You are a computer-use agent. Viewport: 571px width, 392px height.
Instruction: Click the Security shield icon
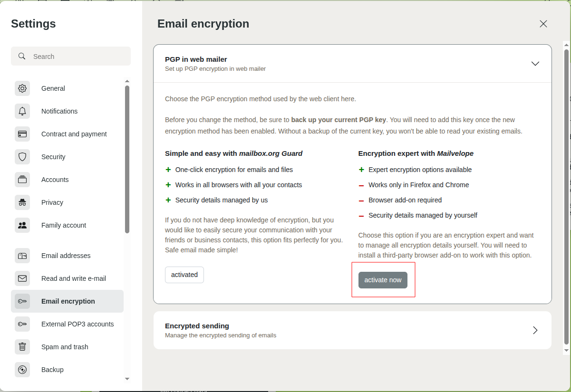tap(22, 157)
